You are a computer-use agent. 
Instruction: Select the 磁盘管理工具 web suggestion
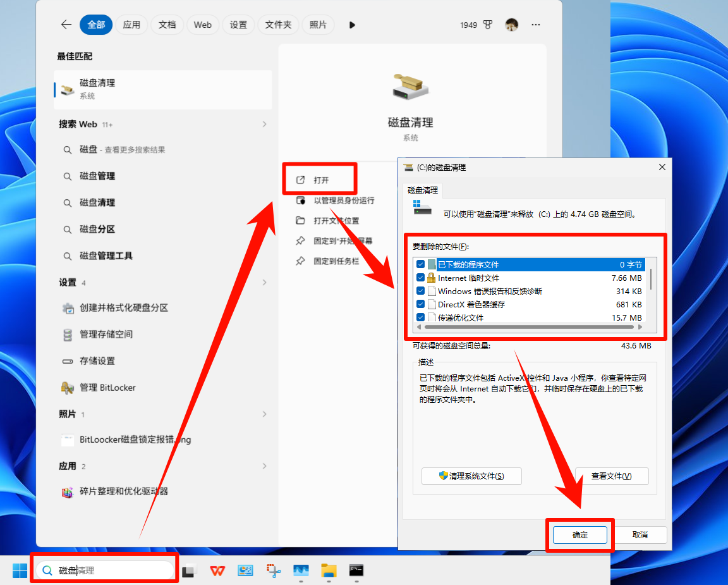click(x=163, y=256)
